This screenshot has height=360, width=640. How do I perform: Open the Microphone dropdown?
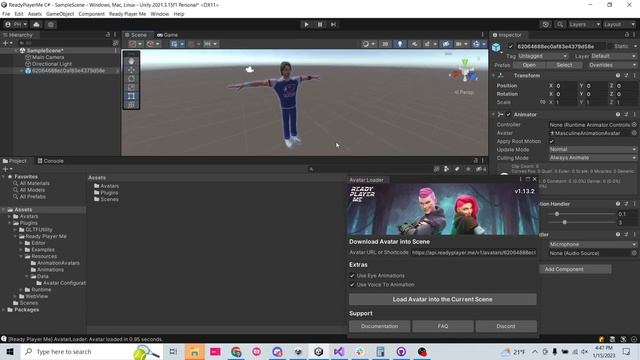pos(593,244)
